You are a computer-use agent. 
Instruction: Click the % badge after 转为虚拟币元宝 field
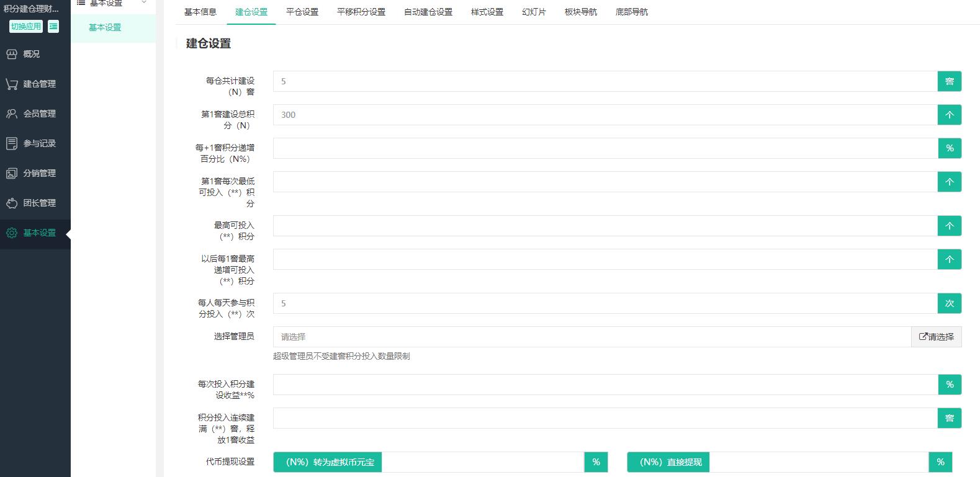click(x=596, y=462)
